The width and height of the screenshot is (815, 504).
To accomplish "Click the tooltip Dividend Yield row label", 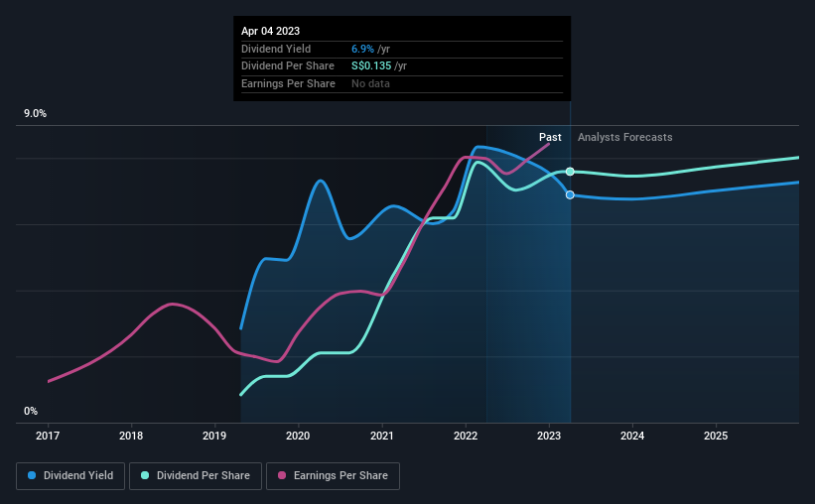I will [276, 49].
